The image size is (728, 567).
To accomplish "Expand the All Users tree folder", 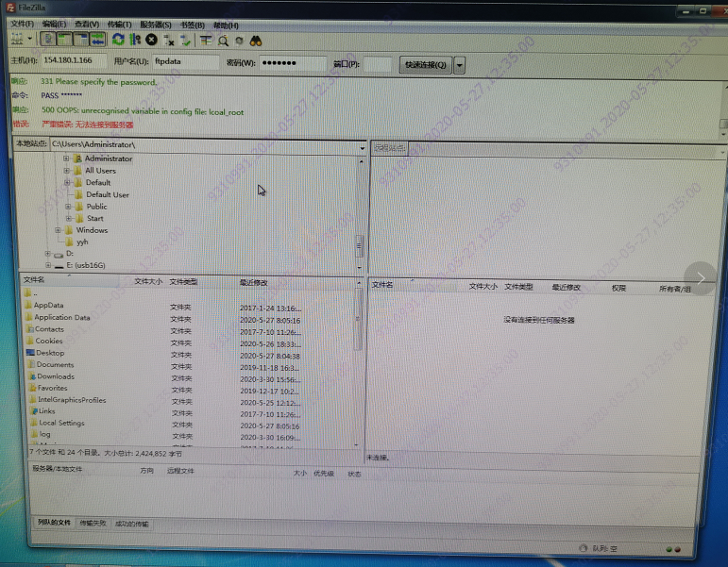I will click(x=66, y=170).
